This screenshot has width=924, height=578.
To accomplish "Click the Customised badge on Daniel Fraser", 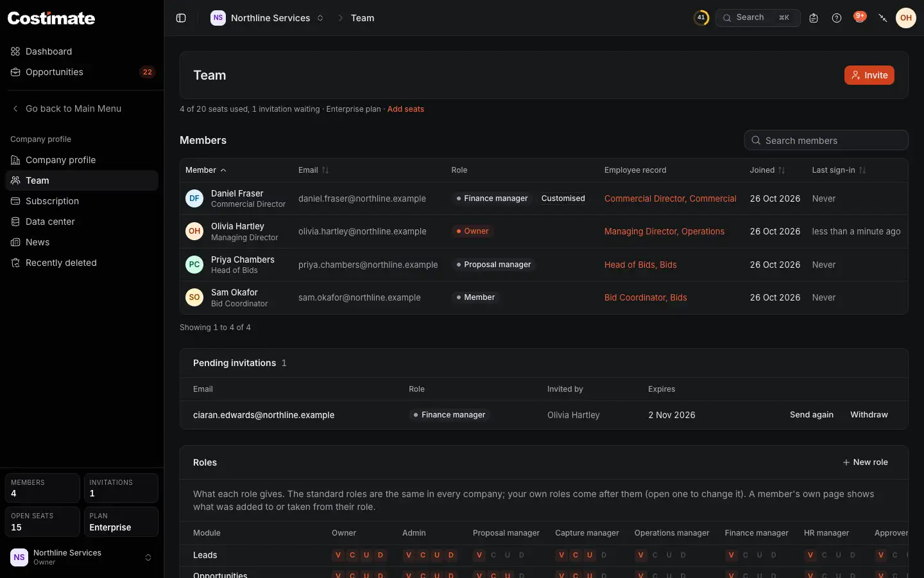I will 563,198.
